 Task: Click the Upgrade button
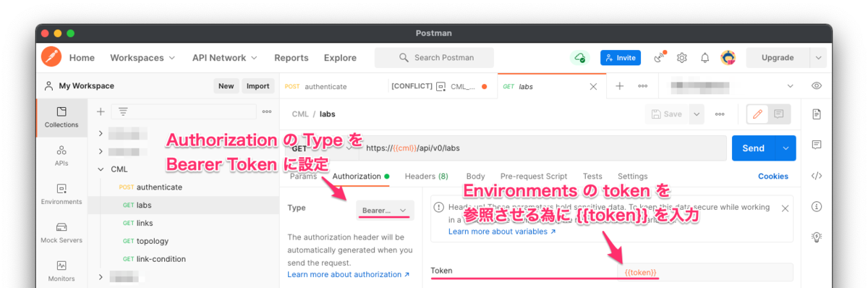click(778, 58)
